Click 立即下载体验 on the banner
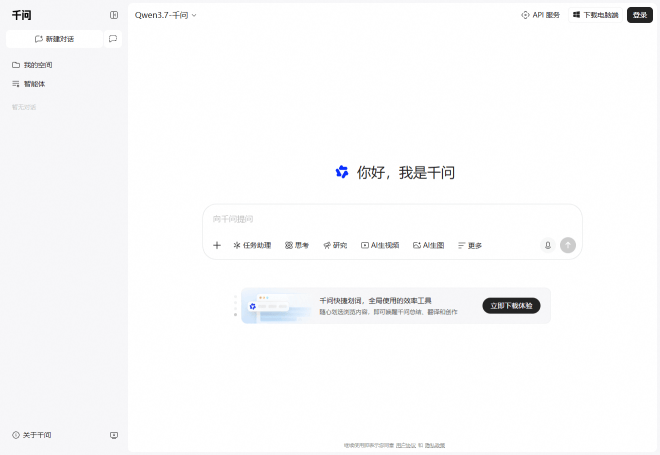Image resolution: width=660 pixels, height=455 pixels. [511, 306]
